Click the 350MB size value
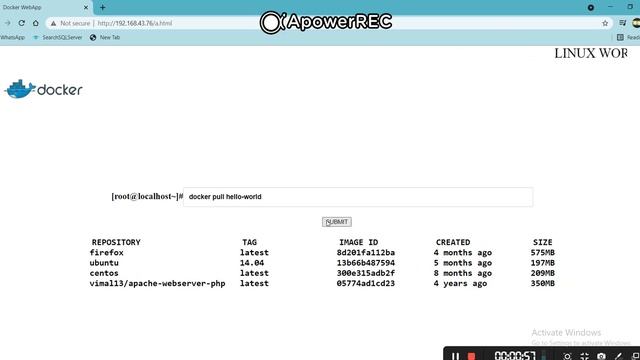 click(x=542, y=283)
